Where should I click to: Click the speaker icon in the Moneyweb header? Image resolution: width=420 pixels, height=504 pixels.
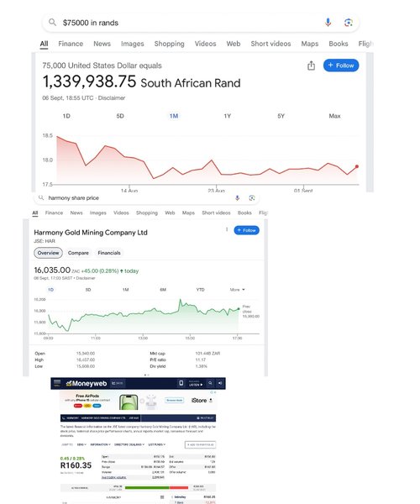click(x=220, y=383)
